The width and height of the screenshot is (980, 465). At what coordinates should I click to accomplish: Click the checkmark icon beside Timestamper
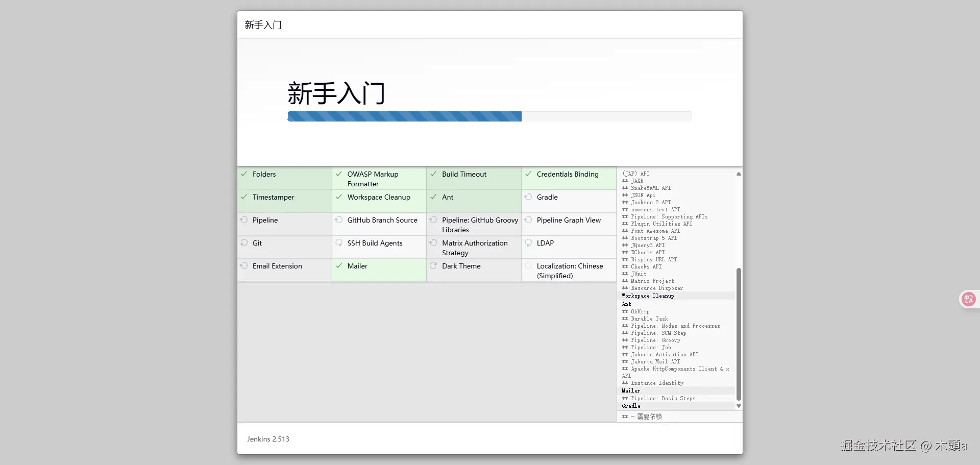(244, 197)
